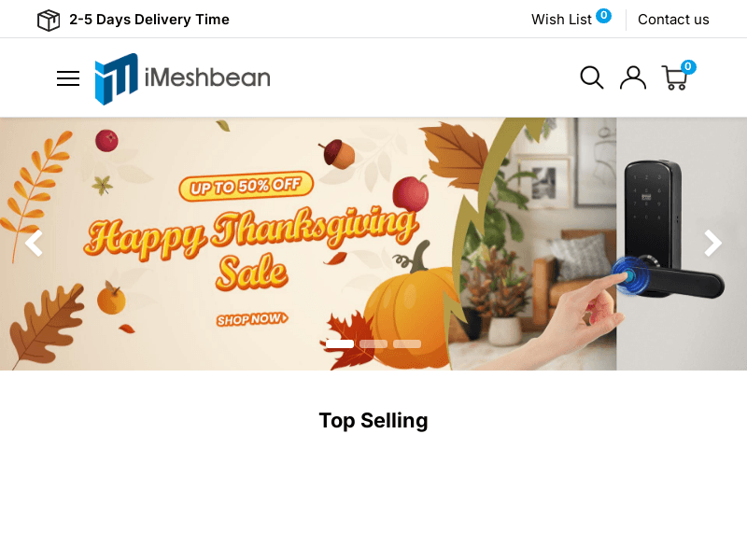
Task: Open the user account icon
Action: [x=633, y=77]
